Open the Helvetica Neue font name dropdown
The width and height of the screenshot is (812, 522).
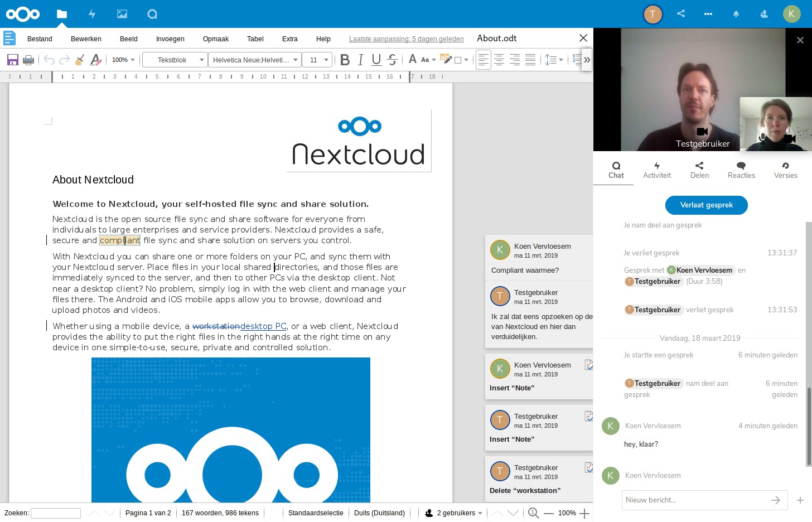tap(255, 60)
